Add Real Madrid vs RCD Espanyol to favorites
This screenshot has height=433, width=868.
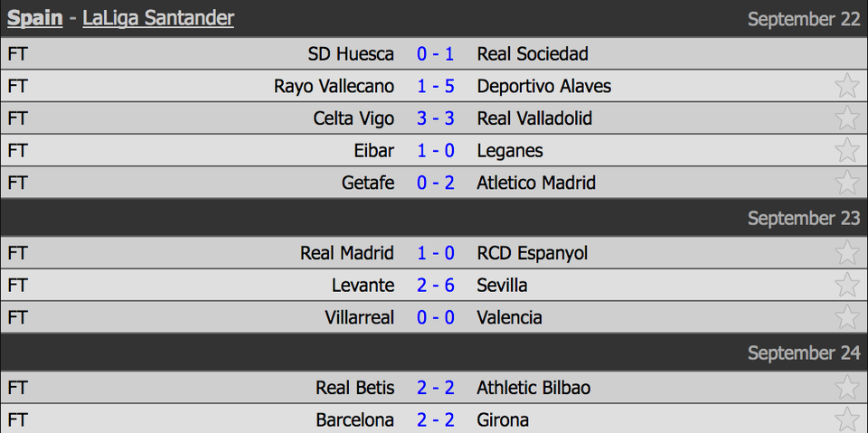(x=847, y=253)
